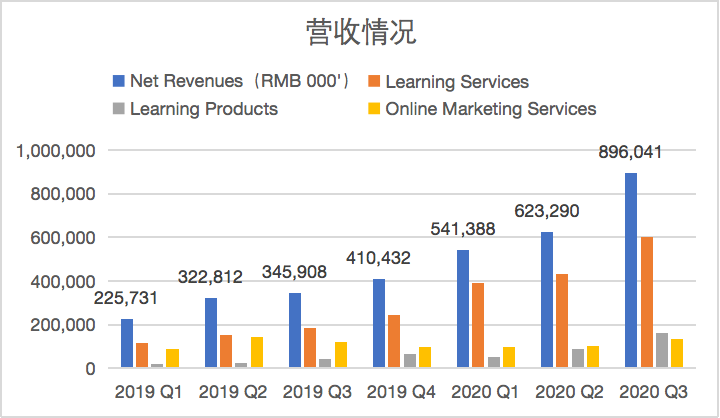Select the Learning Services legend text

pos(457,82)
